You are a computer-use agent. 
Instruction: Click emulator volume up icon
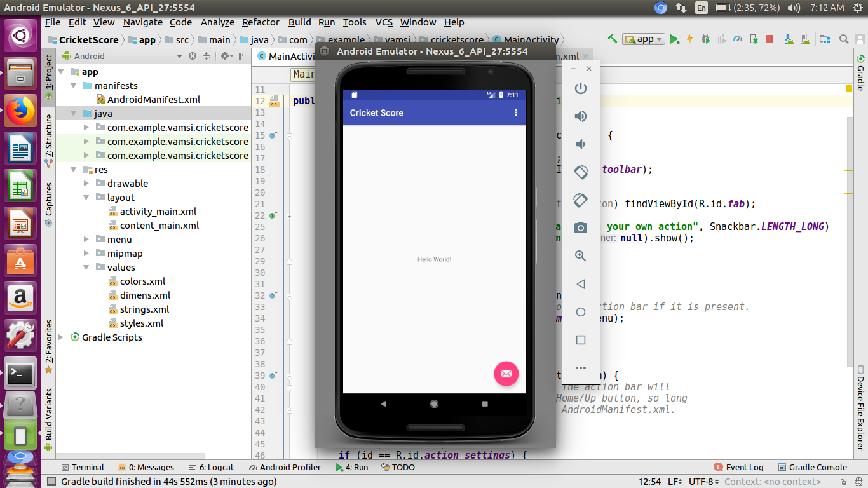[581, 116]
